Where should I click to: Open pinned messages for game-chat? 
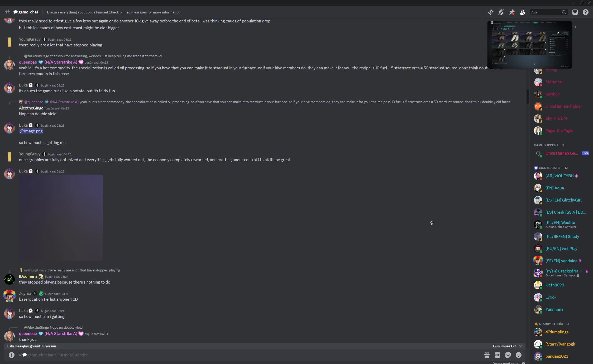[512, 12]
